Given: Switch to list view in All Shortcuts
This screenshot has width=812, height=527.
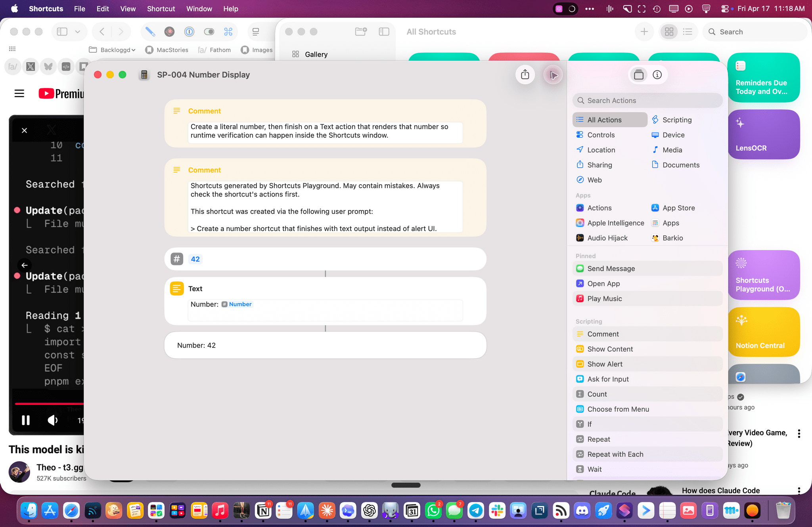Looking at the screenshot, I should click(688, 32).
